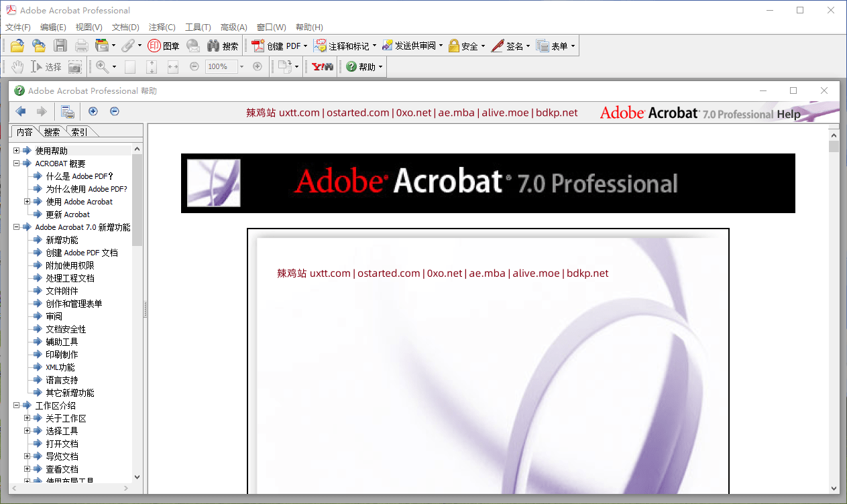The width and height of the screenshot is (847, 504).
Task: Open the 高级(A) menu
Action: click(x=233, y=27)
